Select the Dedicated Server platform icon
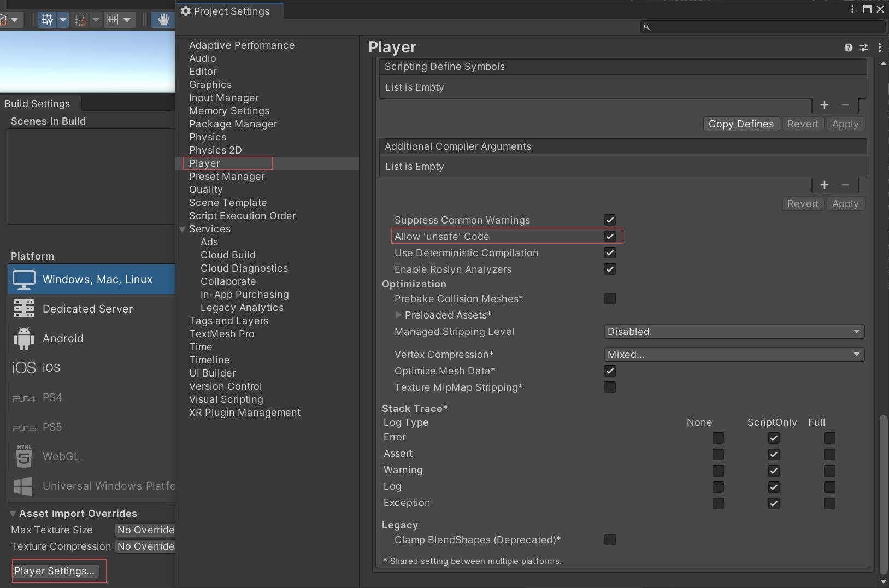 click(x=24, y=309)
